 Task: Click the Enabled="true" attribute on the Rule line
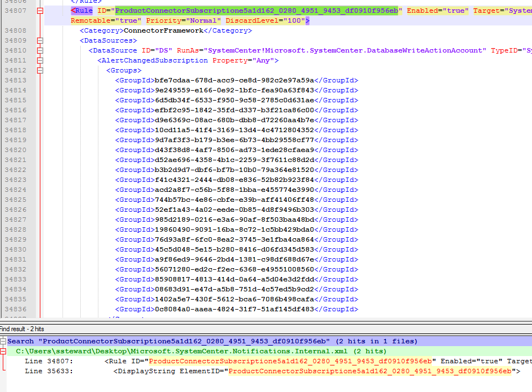pos(437,11)
